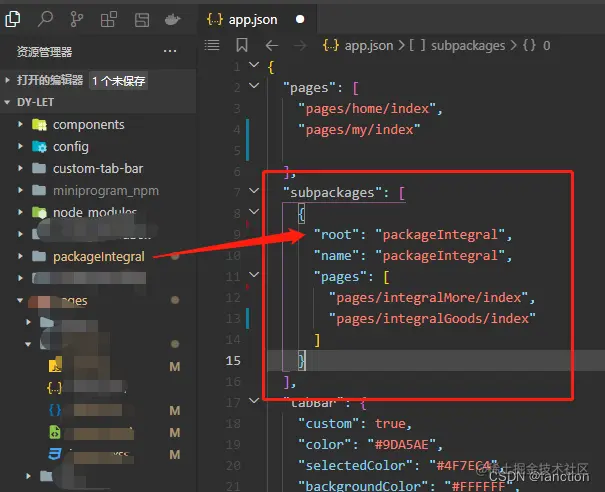
Task: Collapse the DY-LET project root
Action: coord(7,102)
